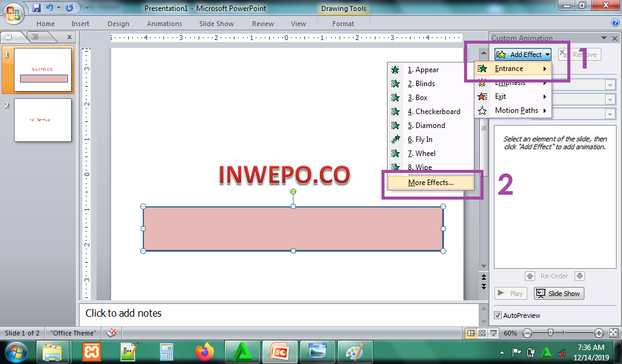
Task: Start Slide Show from animation pane
Action: [x=559, y=294]
